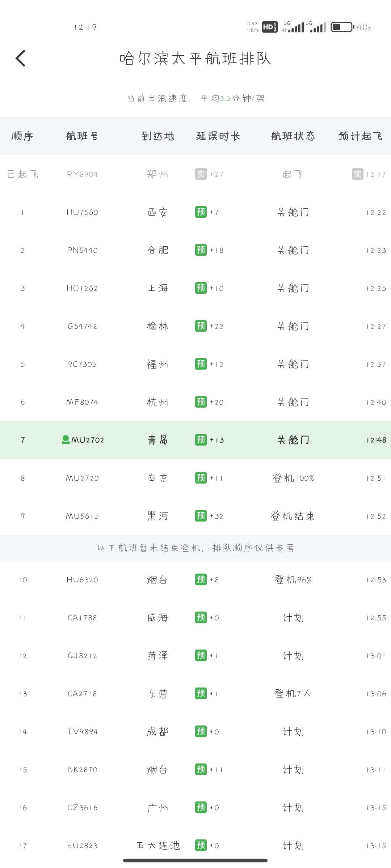The image size is (391, 868).
Task: Tap the 3.3 average departure speed value
Action: (225, 98)
